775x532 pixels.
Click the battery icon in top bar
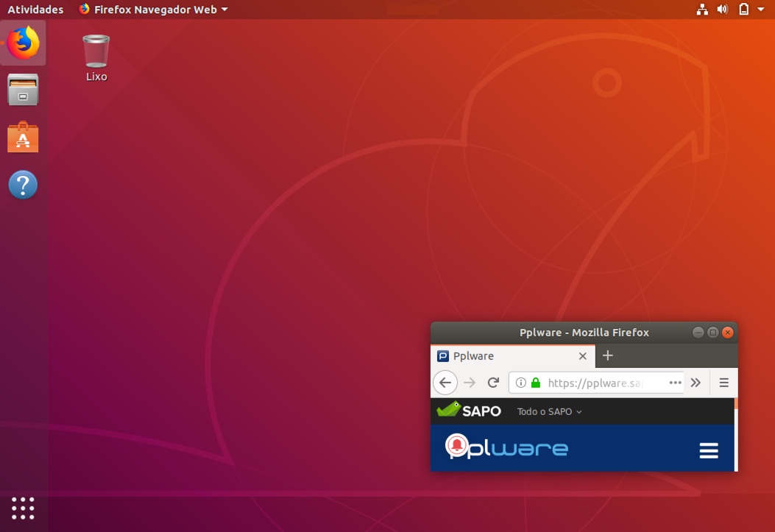743,10
